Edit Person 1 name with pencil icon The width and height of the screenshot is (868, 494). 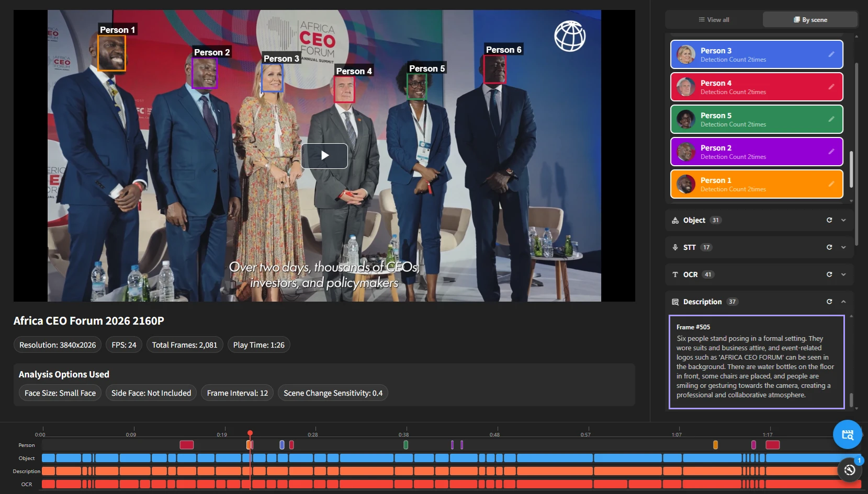[831, 184]
